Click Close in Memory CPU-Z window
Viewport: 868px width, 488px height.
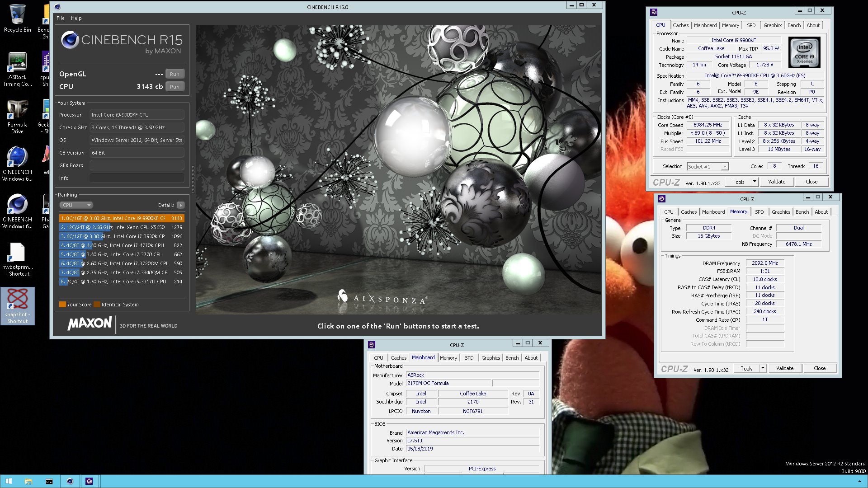point(820,368)
